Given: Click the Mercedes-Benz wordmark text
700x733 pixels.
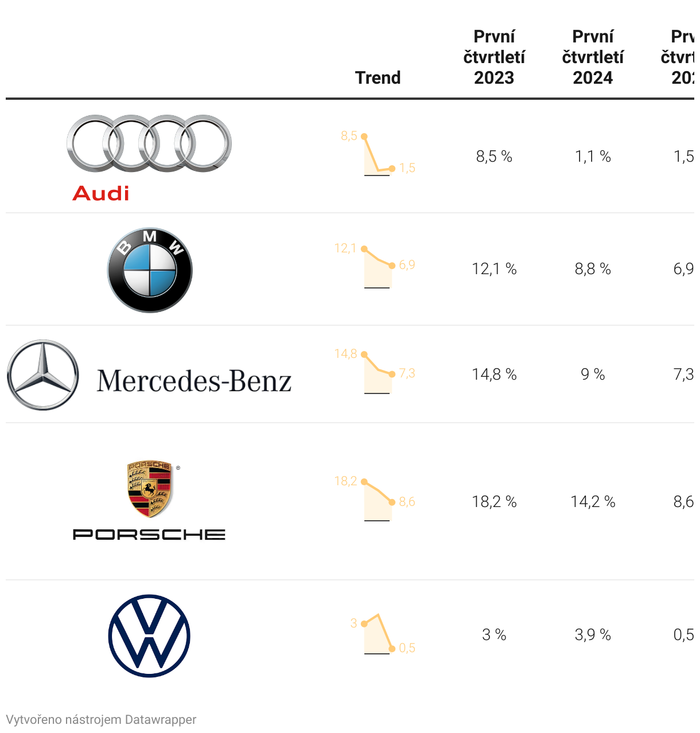Looking at the screenshot, I should 194,381.
